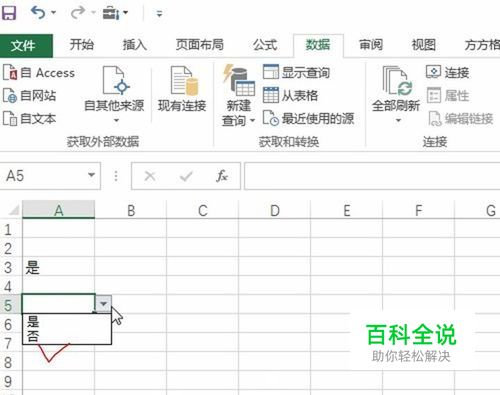Expand the 新建查询 dropdown arrow
The image size is (500, 395).
click(x=252, y=120)
